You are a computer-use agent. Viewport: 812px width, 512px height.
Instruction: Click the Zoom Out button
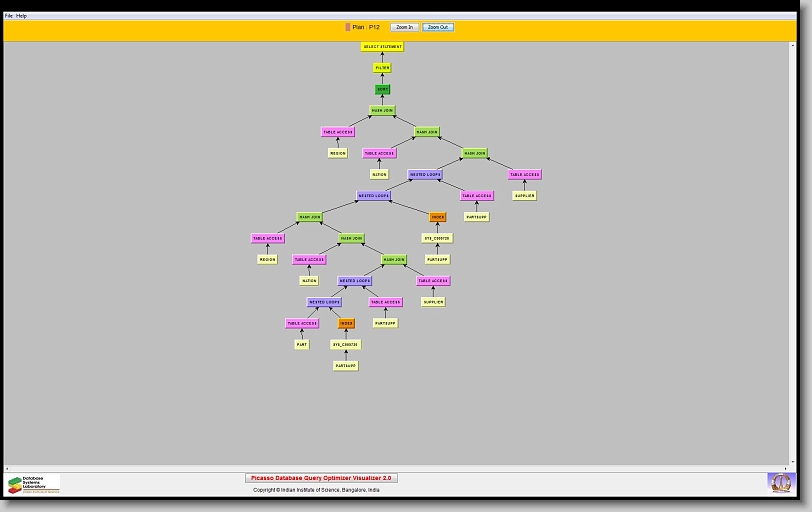[438, 27]
